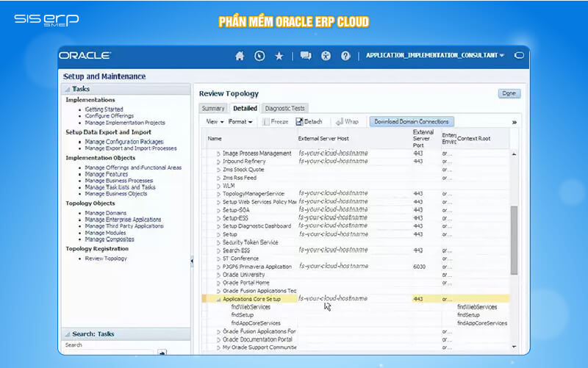The width and height of the screenshot is (588, 368).
Task: Expand the Oracle Documentation Portal row
Action: [218, 340]
